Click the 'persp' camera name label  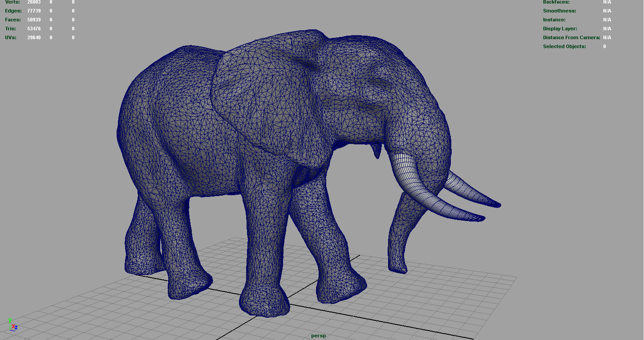coord(318,336)
